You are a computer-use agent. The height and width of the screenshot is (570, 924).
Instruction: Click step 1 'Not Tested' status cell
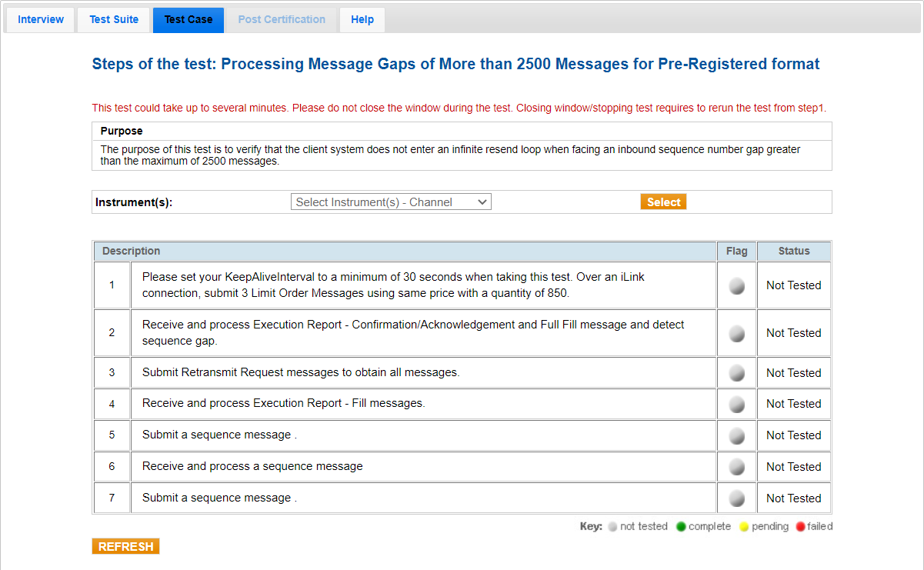793,285
